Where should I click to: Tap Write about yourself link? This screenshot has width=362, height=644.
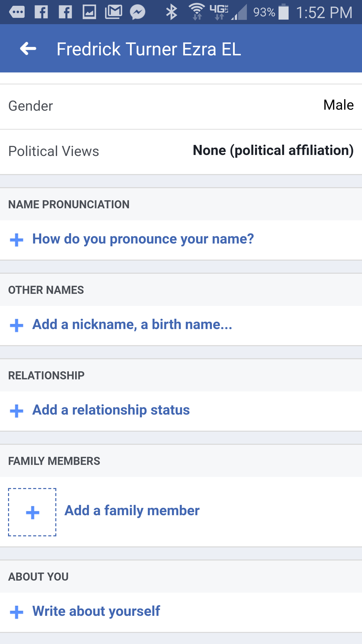point(96,611)
